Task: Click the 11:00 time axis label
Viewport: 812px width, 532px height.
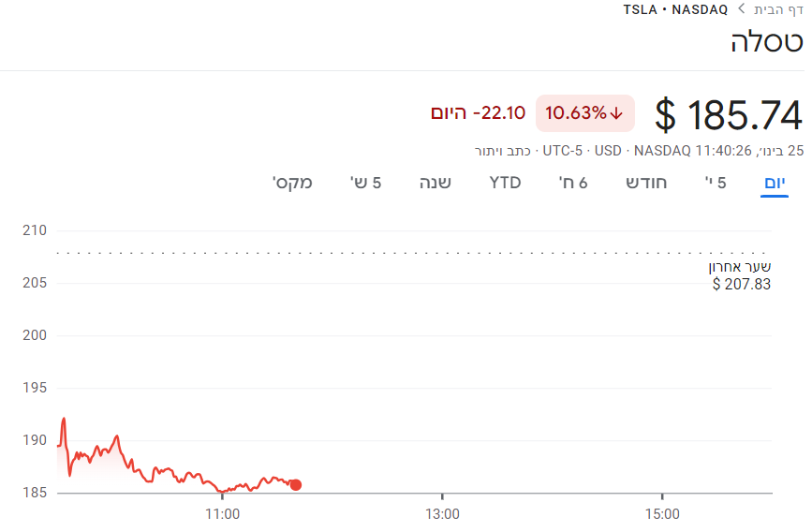Action: pos(222,513)
